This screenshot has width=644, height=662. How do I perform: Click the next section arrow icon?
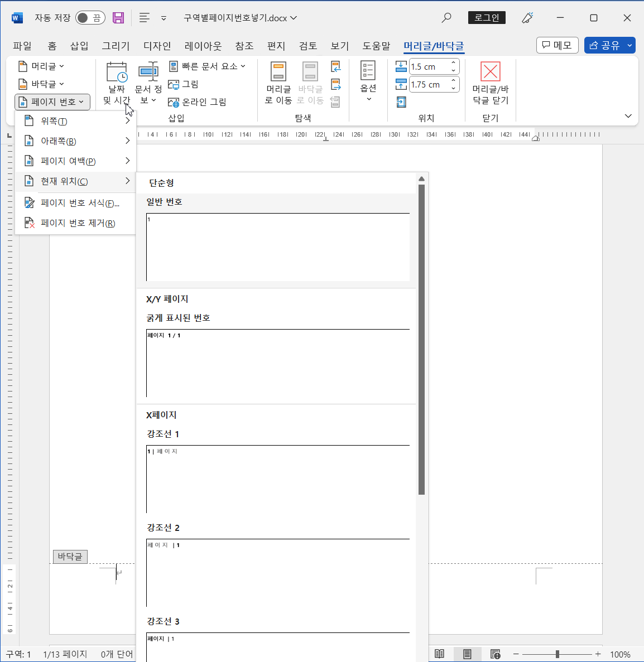pos(335,84)
